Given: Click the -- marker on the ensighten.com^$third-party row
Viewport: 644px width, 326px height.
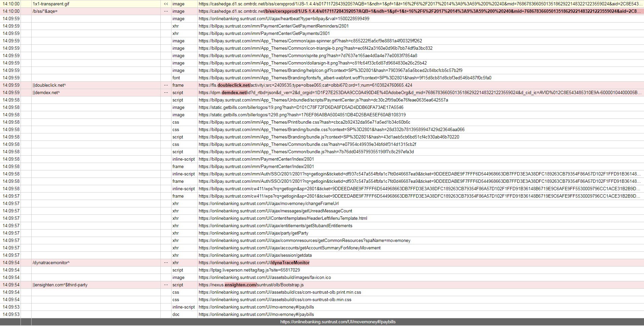Looking at the screenshot, I should click(x=165, y=285).
